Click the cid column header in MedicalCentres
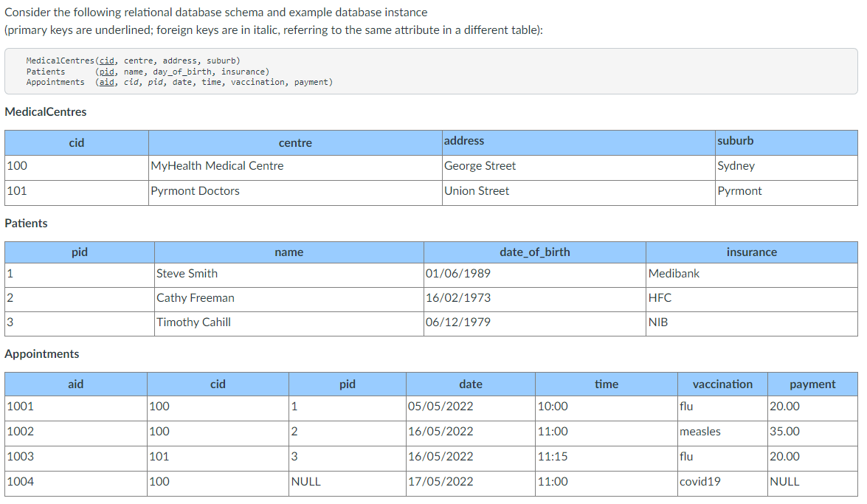This screenshot has width=867, height=504. (x=76, y=142)
